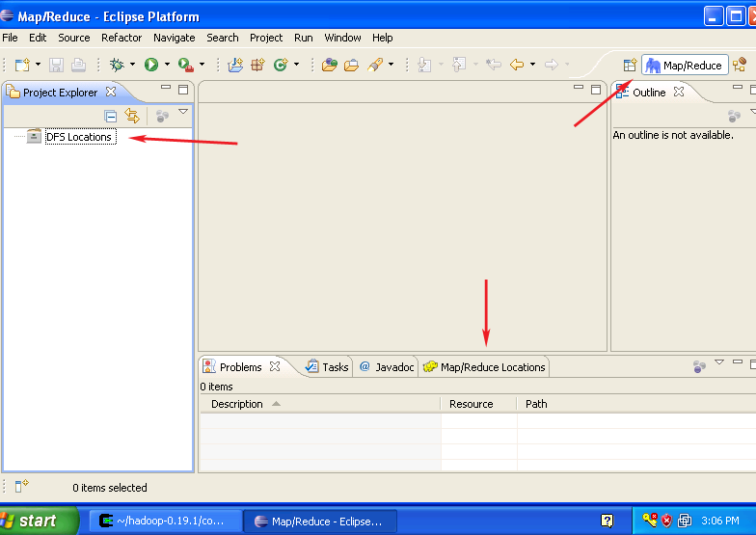This screenshot has height=535, width=756.
Task: Switch to the hadoop-0.19.1 terminal taskbar item
Action: click(x=166, y=521)
